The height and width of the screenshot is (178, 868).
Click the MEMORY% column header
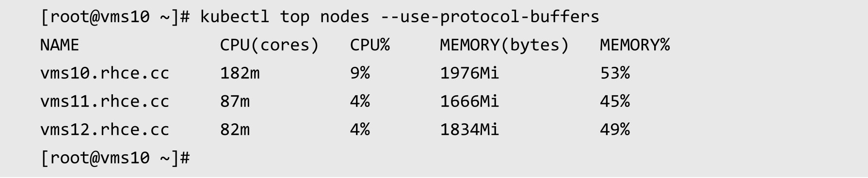(x=634, y=45)
